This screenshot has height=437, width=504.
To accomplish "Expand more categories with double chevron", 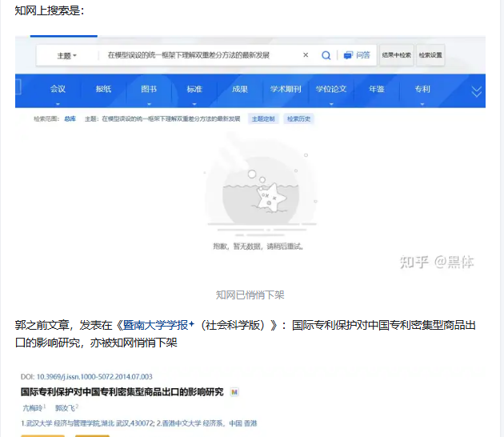I will coord(476,92).
